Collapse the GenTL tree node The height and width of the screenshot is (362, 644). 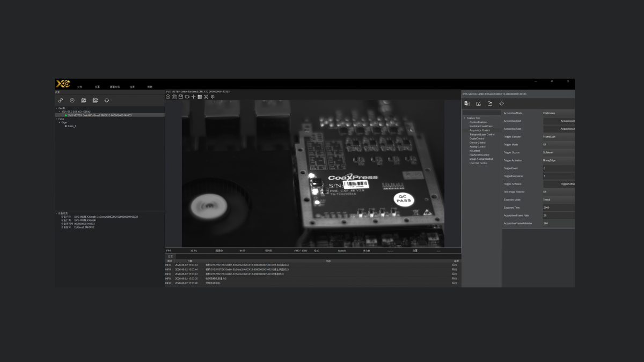pyautogui.click(x=56, y=108)
